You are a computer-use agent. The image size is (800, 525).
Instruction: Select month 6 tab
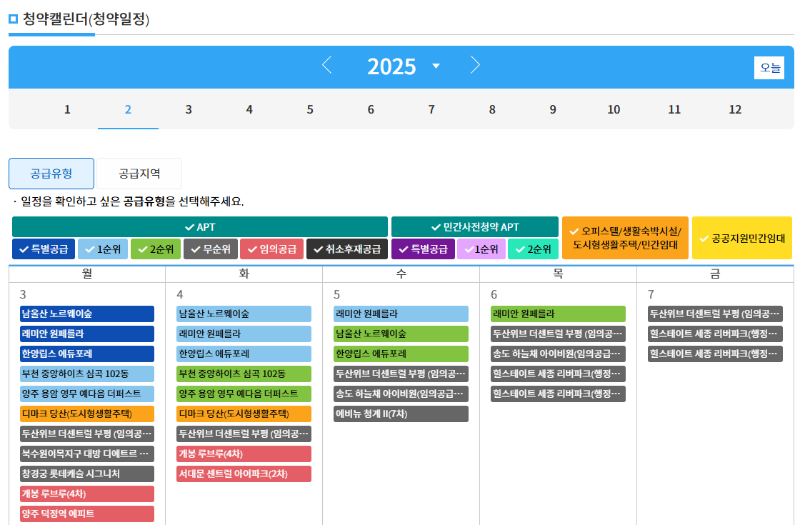tap(371, 110)
